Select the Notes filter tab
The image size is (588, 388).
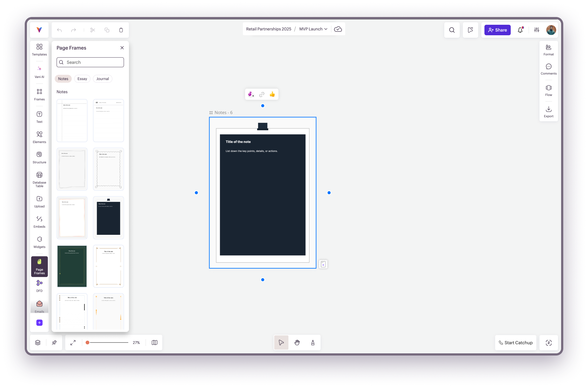tap(63, 79)
